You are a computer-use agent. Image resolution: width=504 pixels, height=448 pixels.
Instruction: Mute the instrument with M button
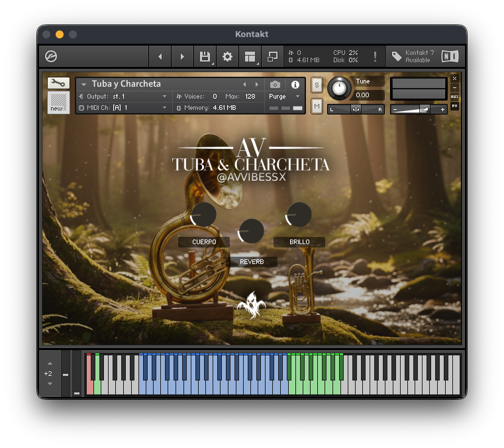[x=317, y=106]
